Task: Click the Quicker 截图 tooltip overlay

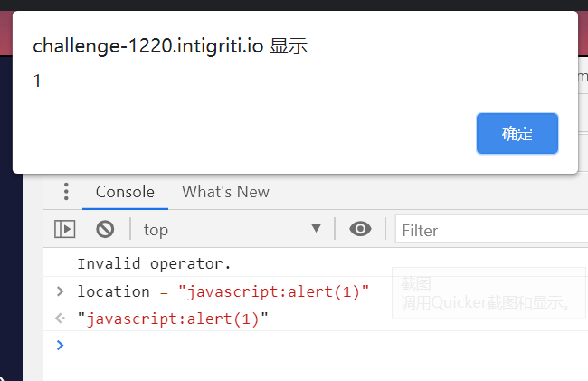Action: 487,293
